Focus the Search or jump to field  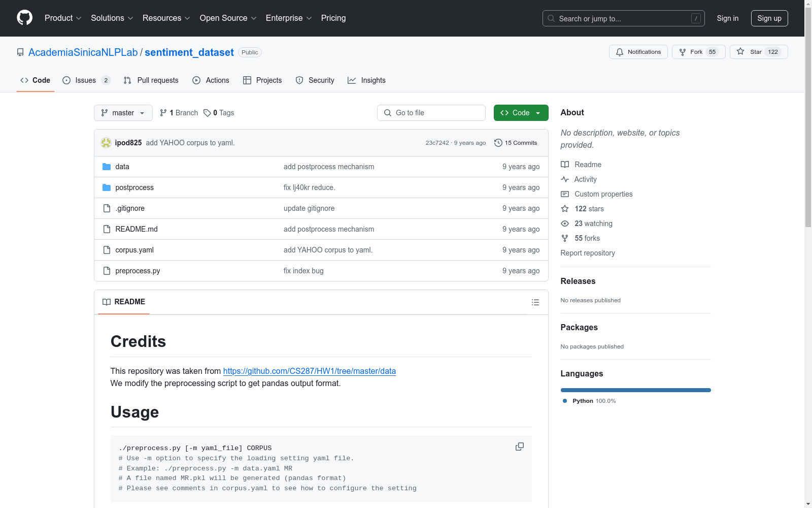(623, 18)
